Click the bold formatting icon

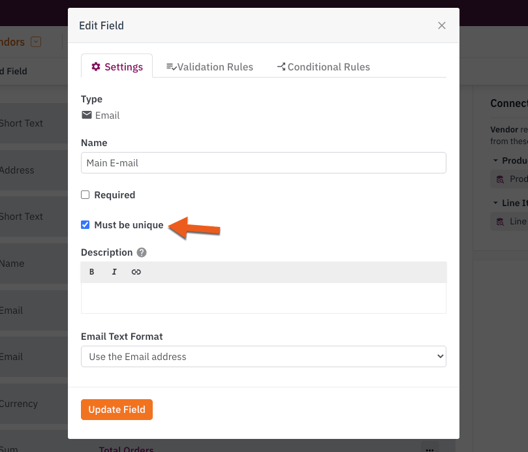pyautogui.click(x=92, y=272)
